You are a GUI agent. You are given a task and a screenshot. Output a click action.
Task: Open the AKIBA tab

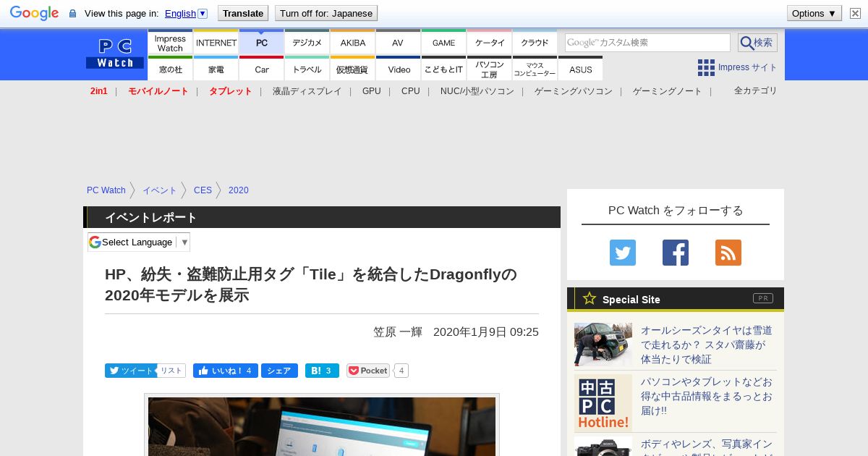click(353, 43)
